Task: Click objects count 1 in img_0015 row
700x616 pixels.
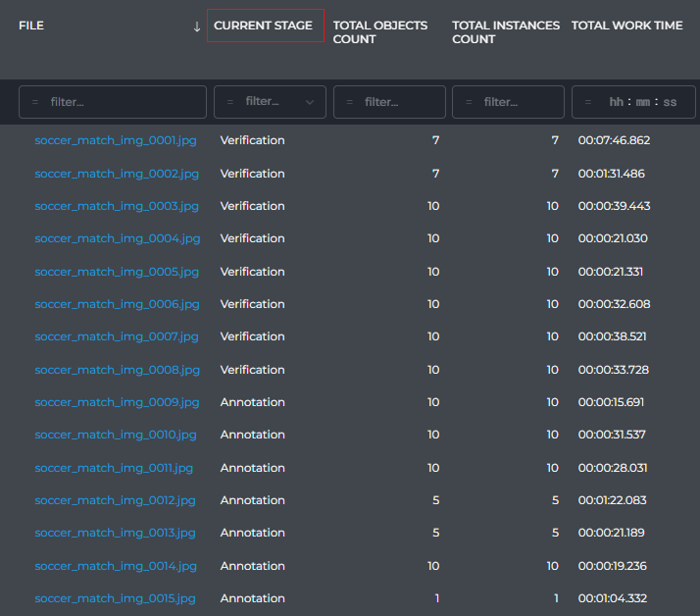Action: tap(437, 598)
